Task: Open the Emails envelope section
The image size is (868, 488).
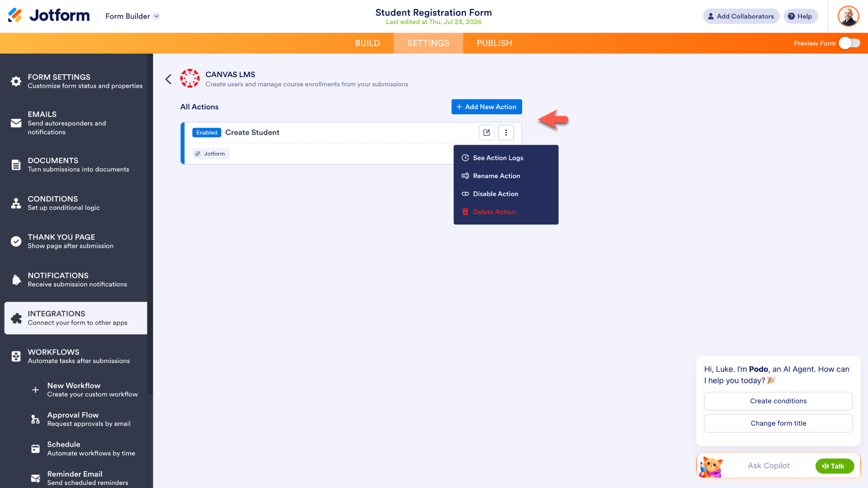Action: pyautogui.click(x=16, y=123)
